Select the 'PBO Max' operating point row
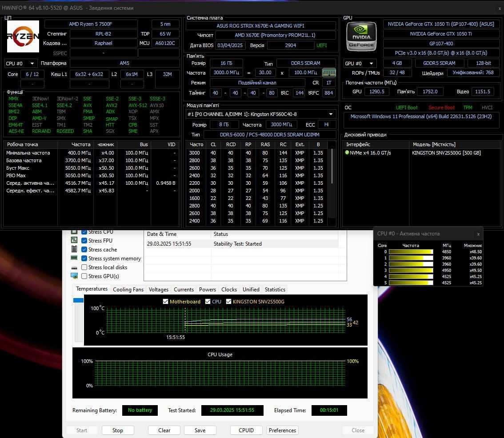 [x=91, y=175]
